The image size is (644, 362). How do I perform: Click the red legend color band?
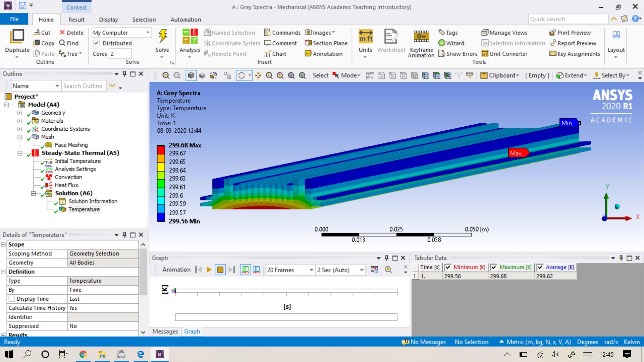(x=161, y=149)
